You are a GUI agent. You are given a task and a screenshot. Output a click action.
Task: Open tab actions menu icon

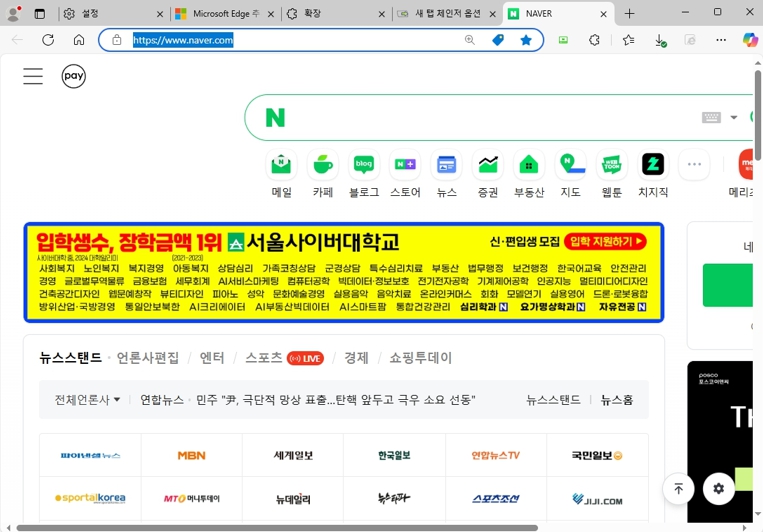coord(40,14)
